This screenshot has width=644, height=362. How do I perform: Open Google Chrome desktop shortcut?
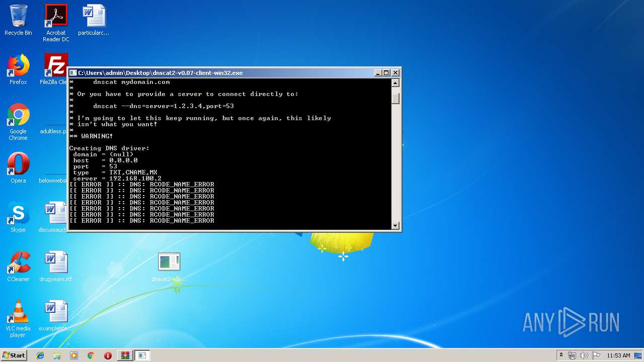(x=18, y=122)
